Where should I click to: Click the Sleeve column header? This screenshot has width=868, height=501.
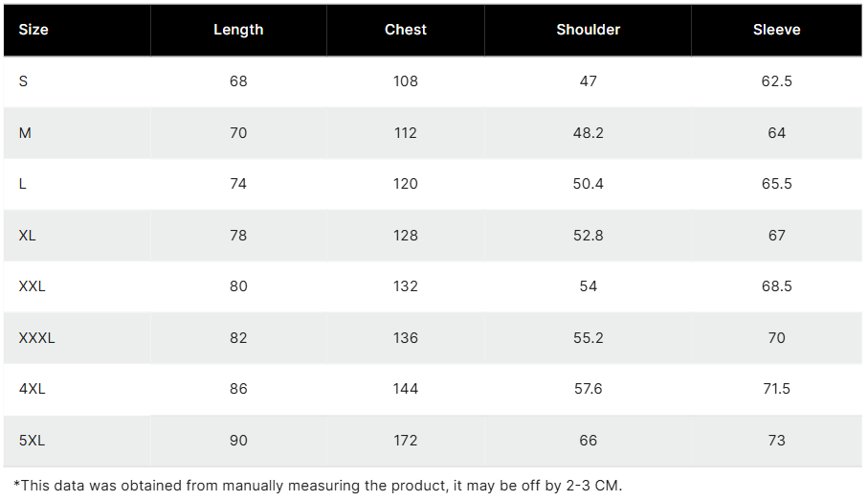click(776, 30)
